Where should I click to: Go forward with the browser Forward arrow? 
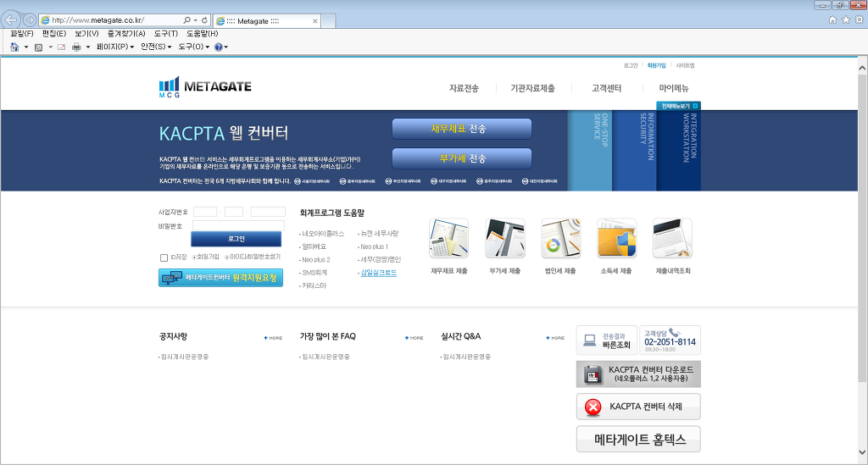[30, 20]
